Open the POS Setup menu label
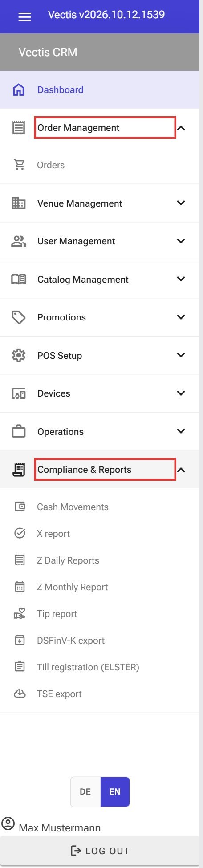 point(60,356)
